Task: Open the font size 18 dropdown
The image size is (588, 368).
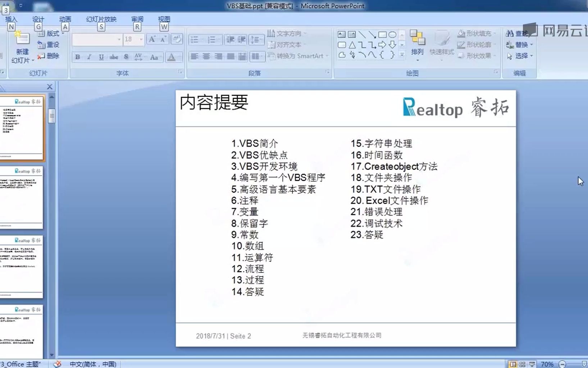Action: [x=133, y=39]
